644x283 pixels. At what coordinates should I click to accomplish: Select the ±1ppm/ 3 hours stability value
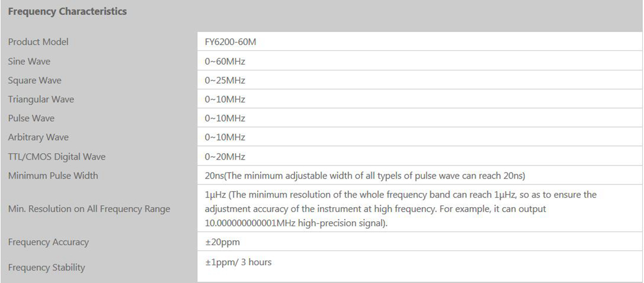(238, 262)
